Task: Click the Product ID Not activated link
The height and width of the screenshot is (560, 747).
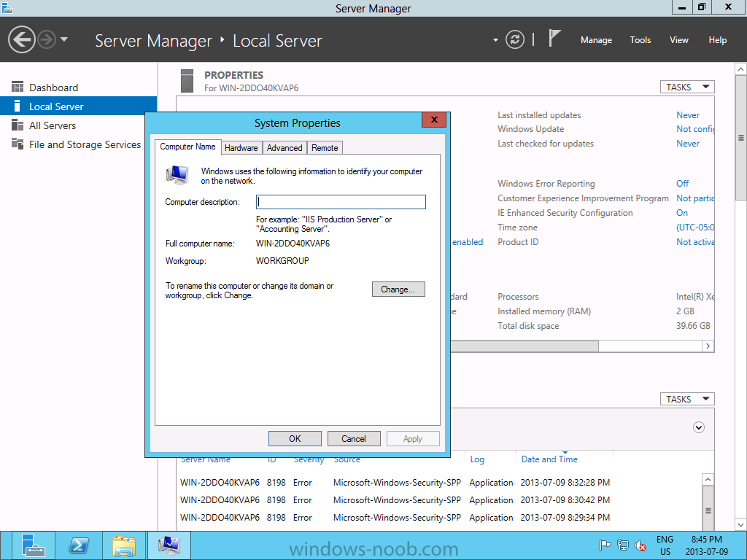Action: tap(695, 242)
